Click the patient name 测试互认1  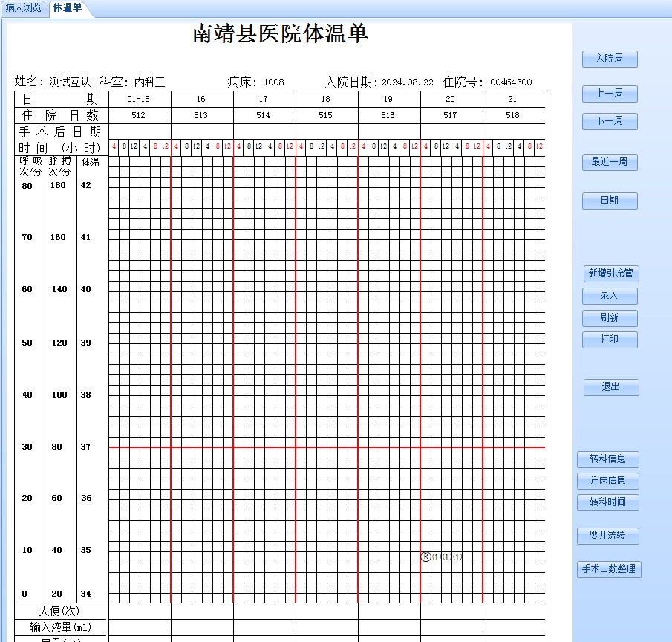(x=73, y=82)
